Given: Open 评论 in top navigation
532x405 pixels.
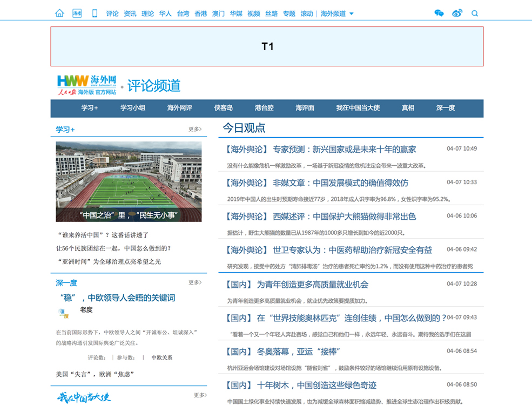Looking at the screenshot, I should [x=112, y=13].
